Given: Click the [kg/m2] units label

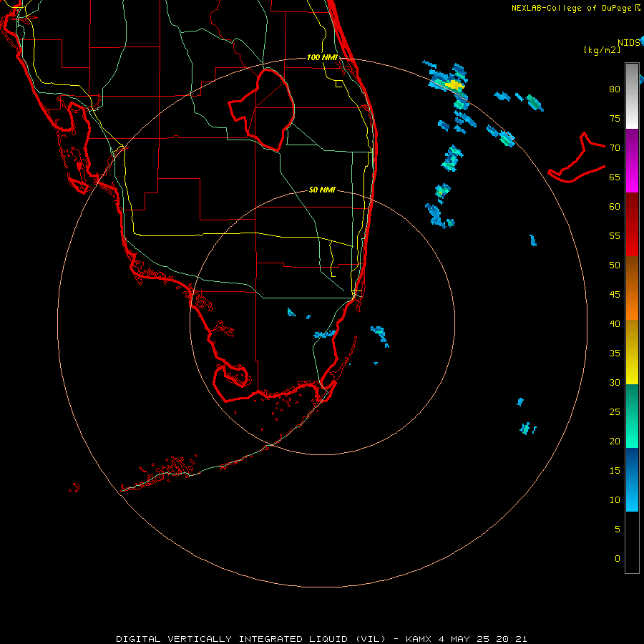Looking at the screenshot, I should (602, 50).
